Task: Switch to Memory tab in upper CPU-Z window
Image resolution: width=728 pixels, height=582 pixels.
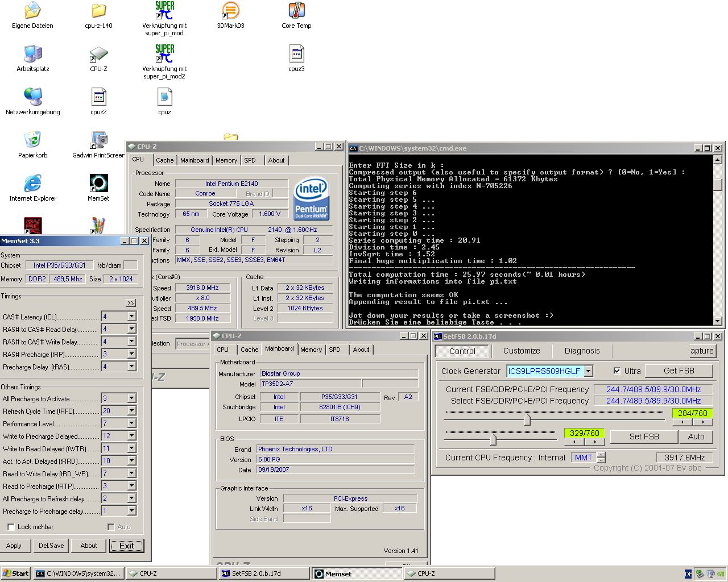Action: tap(226, 160)
